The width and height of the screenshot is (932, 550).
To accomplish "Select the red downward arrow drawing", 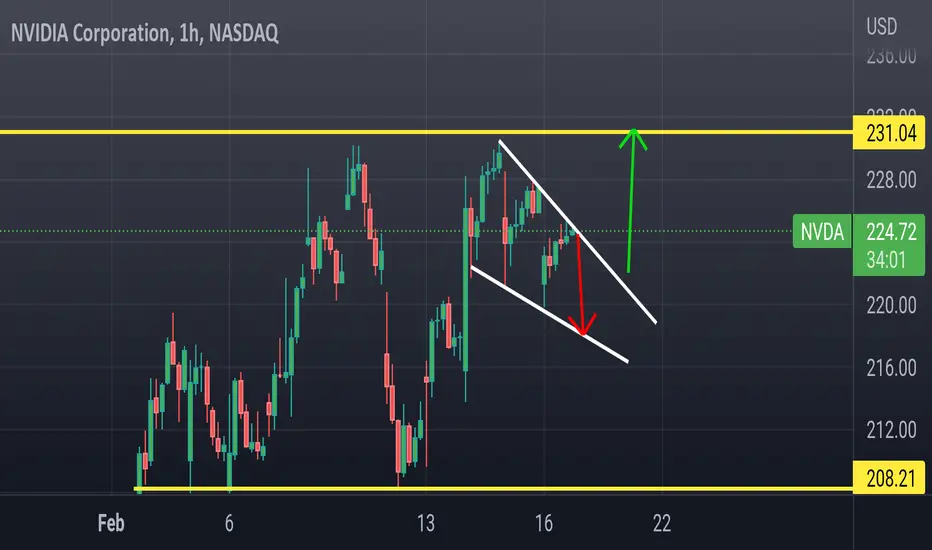I will pos(581,284).
